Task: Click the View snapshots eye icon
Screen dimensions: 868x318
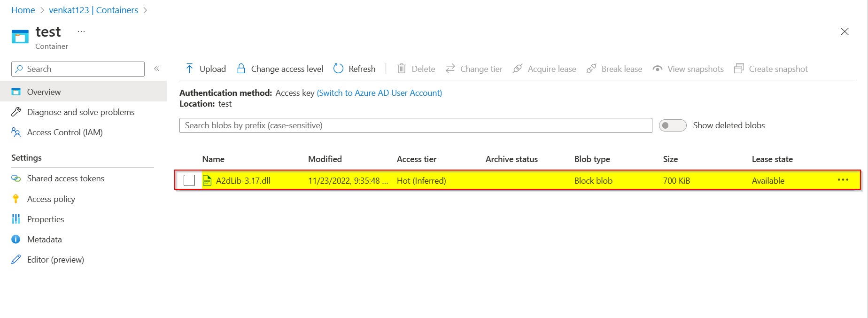Action: point(658,69)
